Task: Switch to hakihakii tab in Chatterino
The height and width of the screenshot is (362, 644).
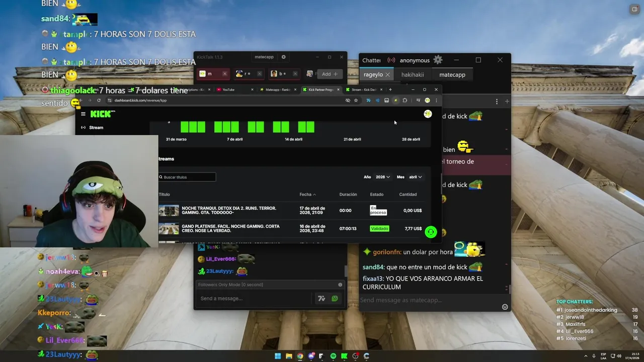Action: click(413, 74)
